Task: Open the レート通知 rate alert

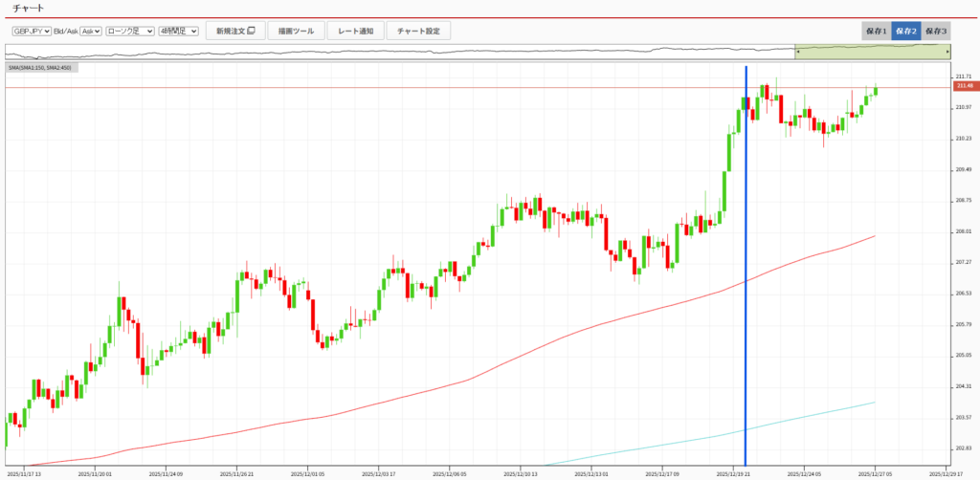Action: point(355,32)
